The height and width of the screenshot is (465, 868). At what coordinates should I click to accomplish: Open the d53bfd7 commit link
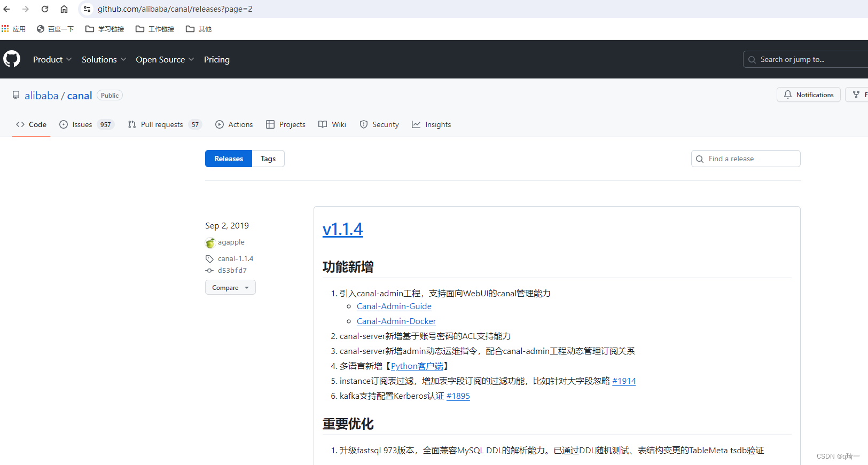tap(232, 271)
